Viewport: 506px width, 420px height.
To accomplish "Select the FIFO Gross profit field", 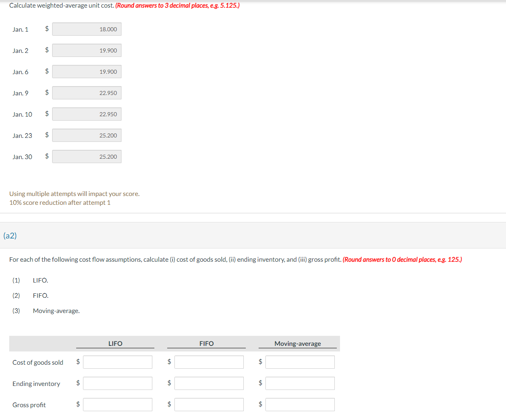I will [x=209, y=404].
